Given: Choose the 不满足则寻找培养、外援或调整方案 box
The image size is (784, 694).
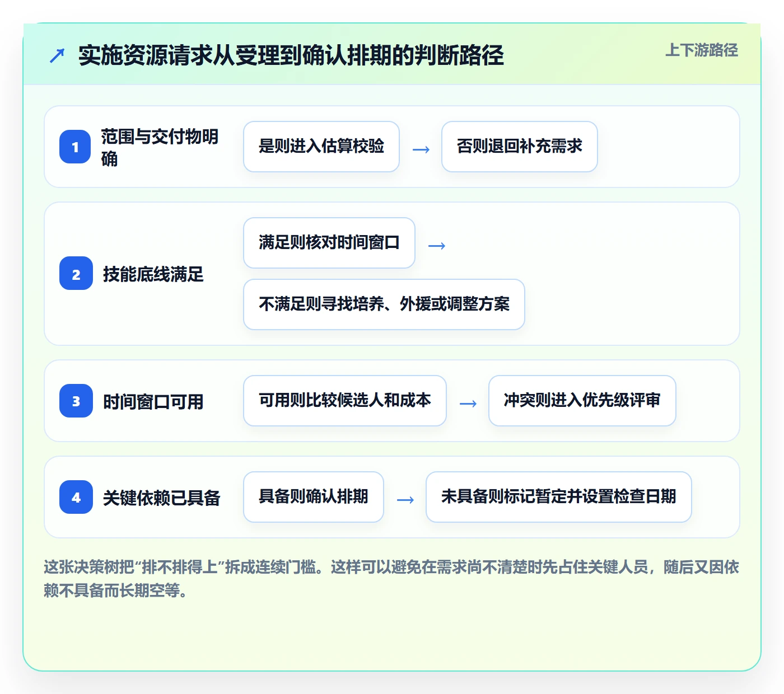Looking at the screenshot, I should (384, 304).
